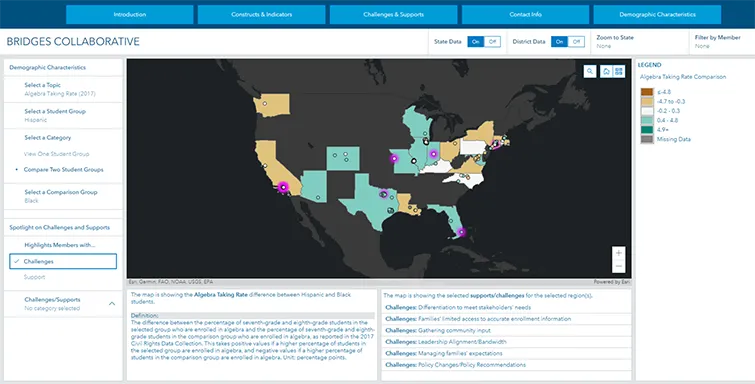
Task: Click the ≤-4.8 legend swatch
Action: click(x=647, y=92)
